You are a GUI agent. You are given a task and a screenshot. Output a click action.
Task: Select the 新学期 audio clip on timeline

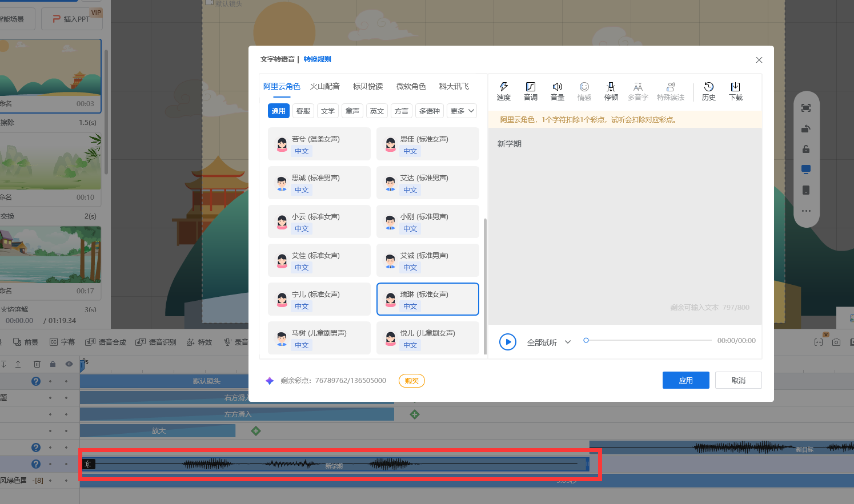pos(335,465)
